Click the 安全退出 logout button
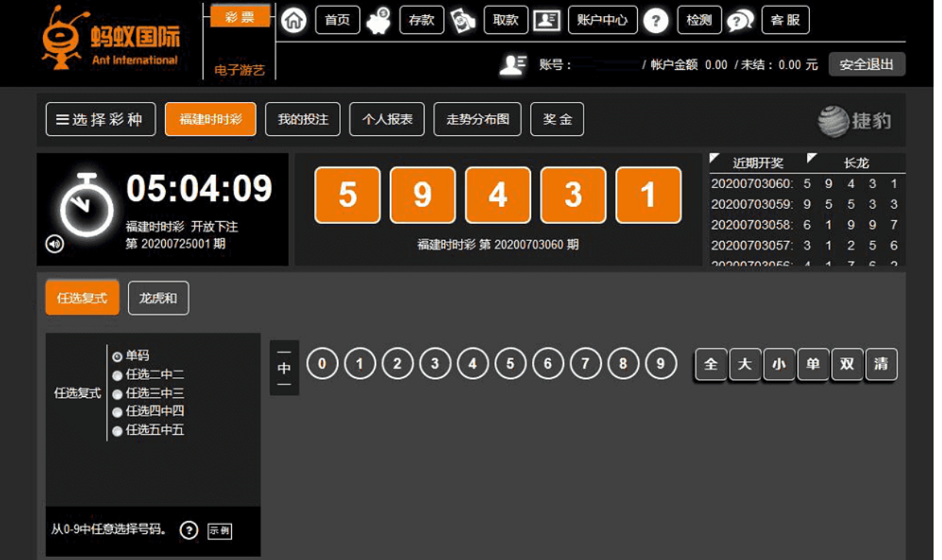Image resolution: width=942 pixels, height=560 pixels. pyautogui.click(x=866, y=64)
